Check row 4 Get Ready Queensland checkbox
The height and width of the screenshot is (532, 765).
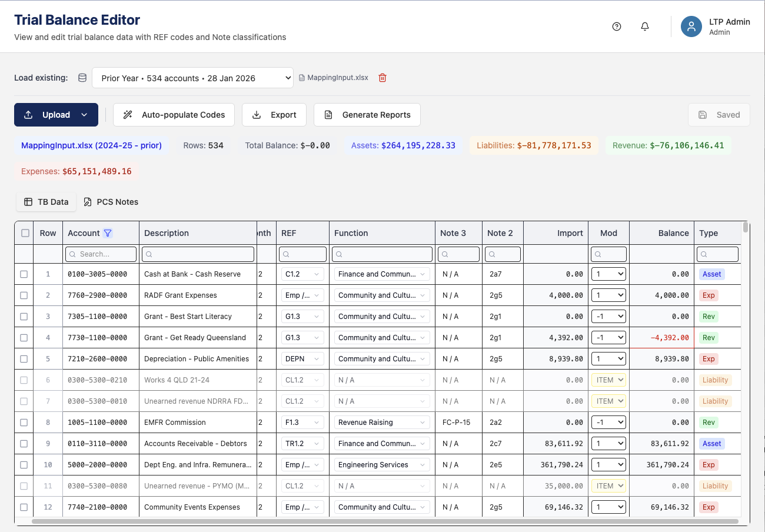point(24,338)
